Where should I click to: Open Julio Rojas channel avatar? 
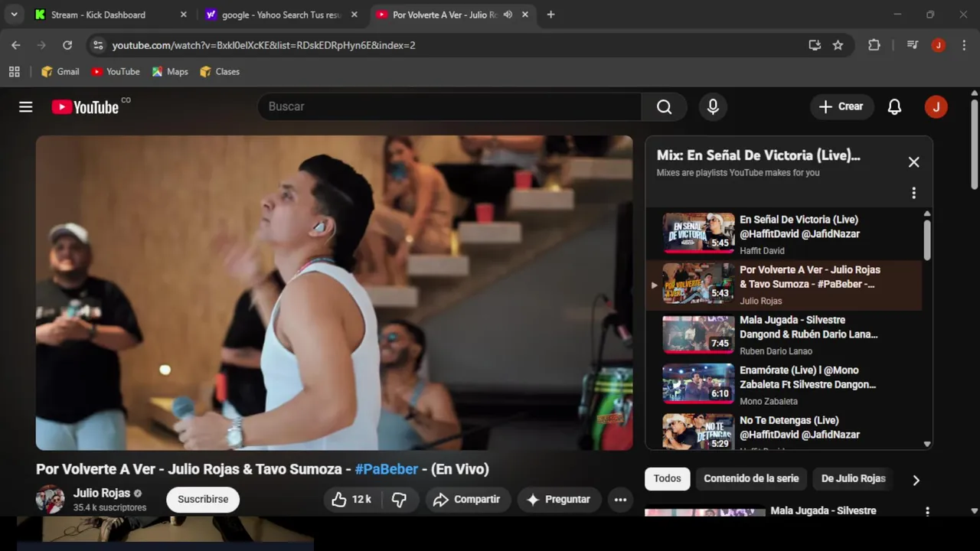51,499
